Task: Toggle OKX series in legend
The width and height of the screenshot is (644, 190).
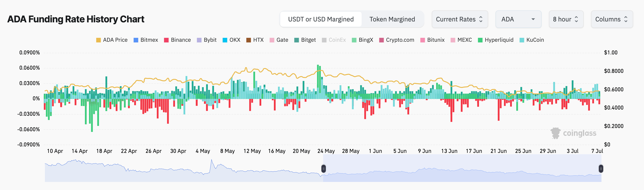Action: pos(231,40)
